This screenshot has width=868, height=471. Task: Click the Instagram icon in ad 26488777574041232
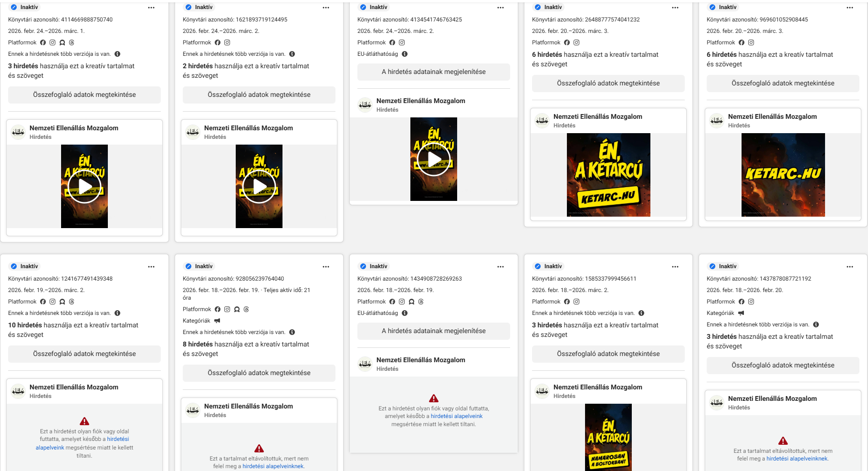[576, 42]
